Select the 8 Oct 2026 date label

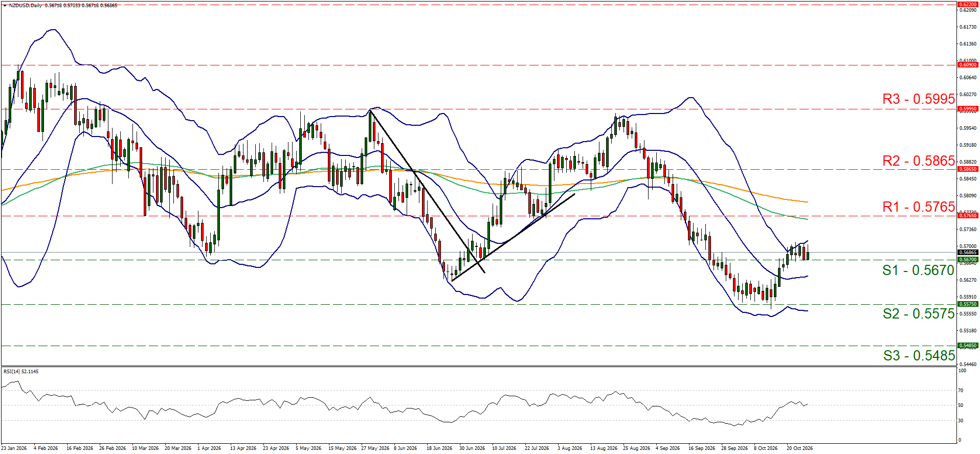coord(766,448)
